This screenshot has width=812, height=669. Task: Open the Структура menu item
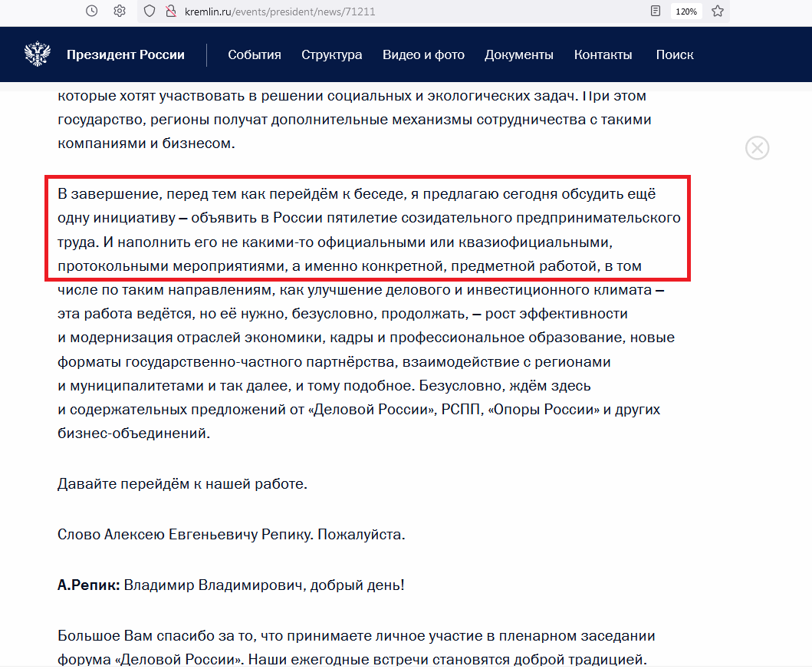tap(332, 55)
